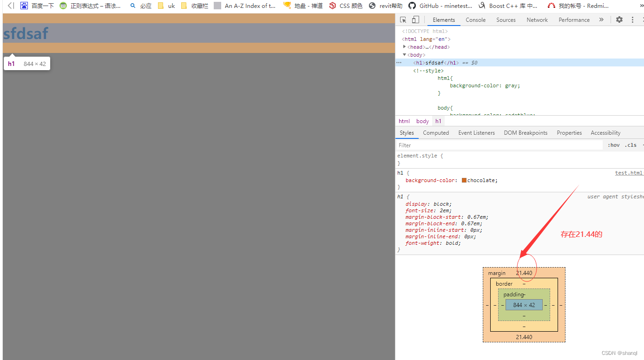Screen dimensions: 644x360
Task: Select the html breadcrumb
Action: coord(404,121)
